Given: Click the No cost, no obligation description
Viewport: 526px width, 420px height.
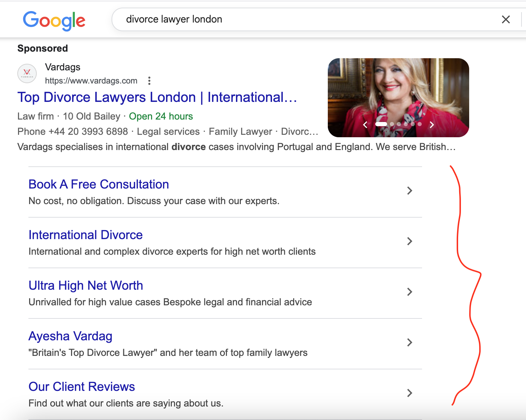Looking at the screenshot, I should point(154,201).
